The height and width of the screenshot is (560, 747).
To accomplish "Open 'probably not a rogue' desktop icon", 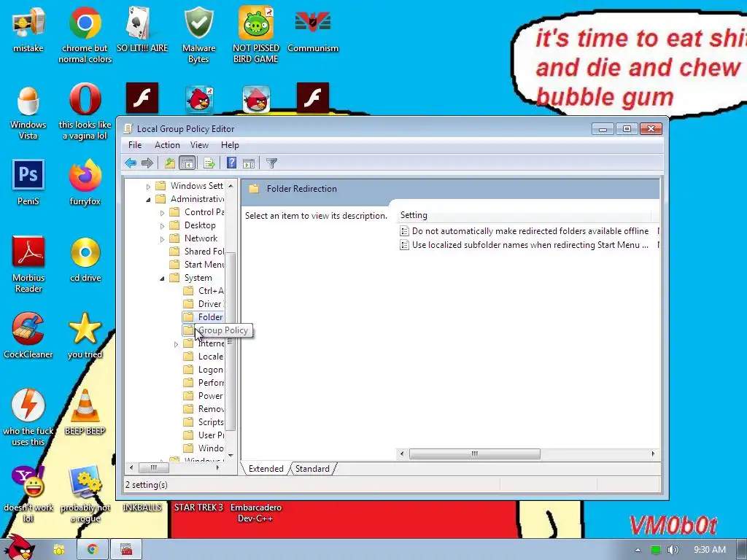I will [x=85, y=494].
